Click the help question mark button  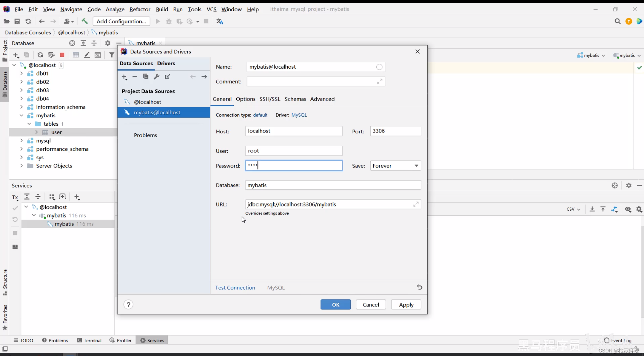(x=128, y=305)
